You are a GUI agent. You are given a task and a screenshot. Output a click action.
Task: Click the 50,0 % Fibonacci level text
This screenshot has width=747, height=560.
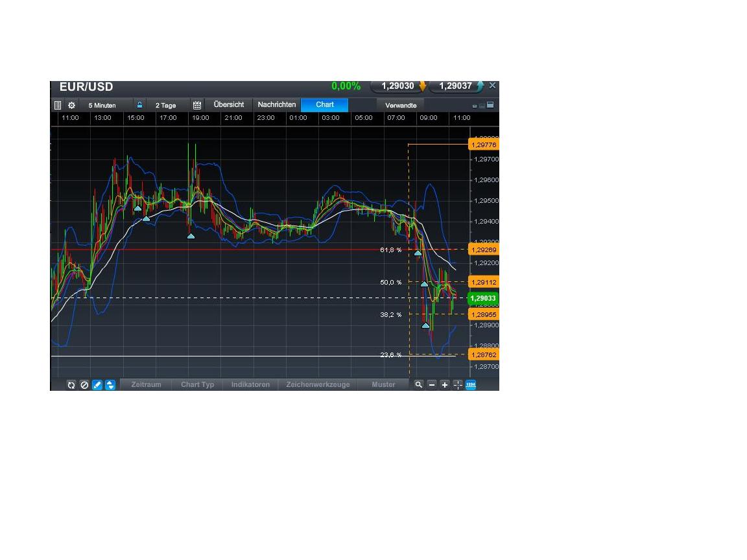point(390,283)
